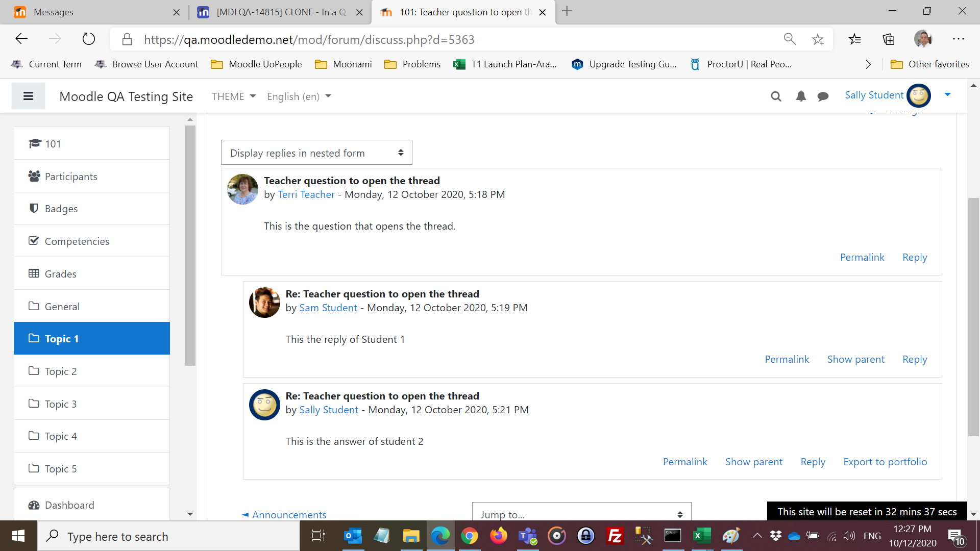Screen dimensions: 980x551
Task: Open the Jump to... dropdown
Action: point(581,512)
